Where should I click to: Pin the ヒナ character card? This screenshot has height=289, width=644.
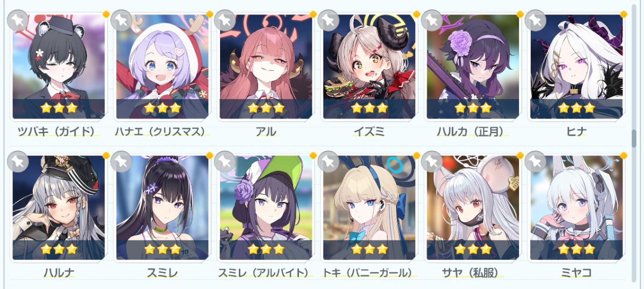(x=536, y=20)
